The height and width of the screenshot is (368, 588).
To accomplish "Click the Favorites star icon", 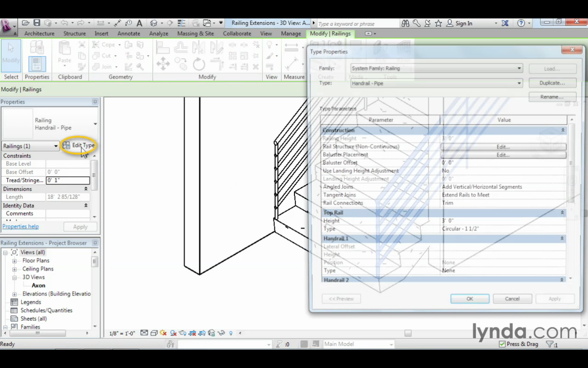I will point(438,23).
